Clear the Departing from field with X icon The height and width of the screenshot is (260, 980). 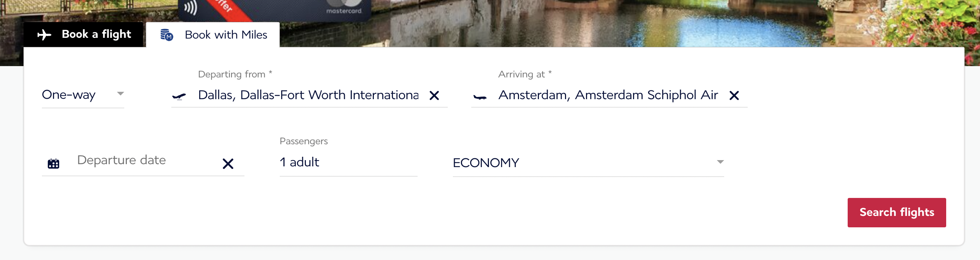[x=434, y=95]
